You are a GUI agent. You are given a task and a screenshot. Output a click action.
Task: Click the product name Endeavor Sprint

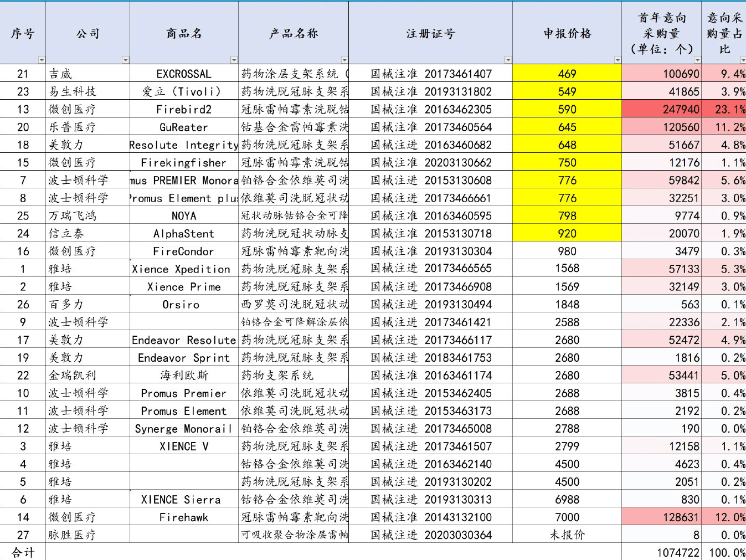coord(184,357)
